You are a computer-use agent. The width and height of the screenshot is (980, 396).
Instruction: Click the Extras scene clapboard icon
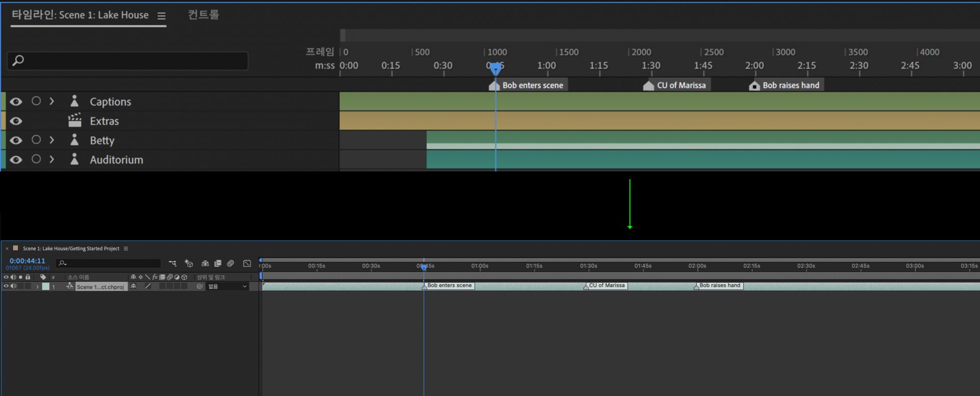point(75,121)
